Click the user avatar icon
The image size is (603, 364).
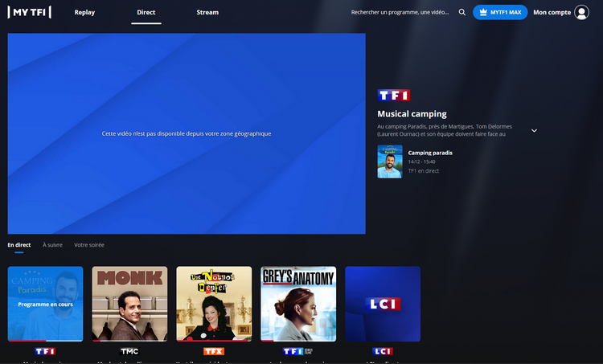point(581,12)
